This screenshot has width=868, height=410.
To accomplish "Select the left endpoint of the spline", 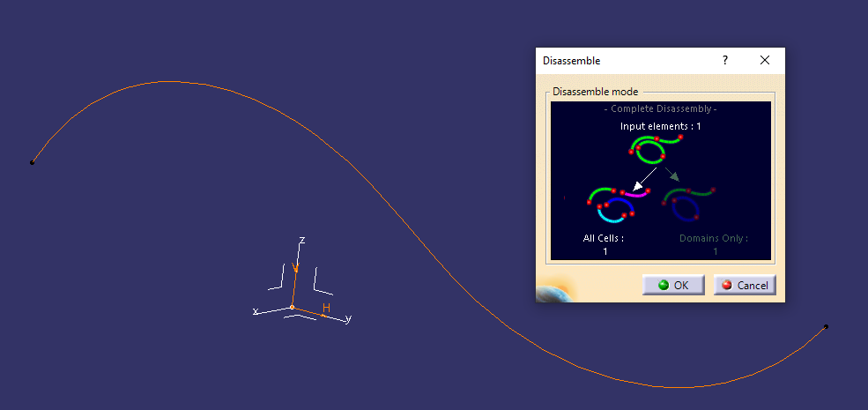I will coord(32,162).
